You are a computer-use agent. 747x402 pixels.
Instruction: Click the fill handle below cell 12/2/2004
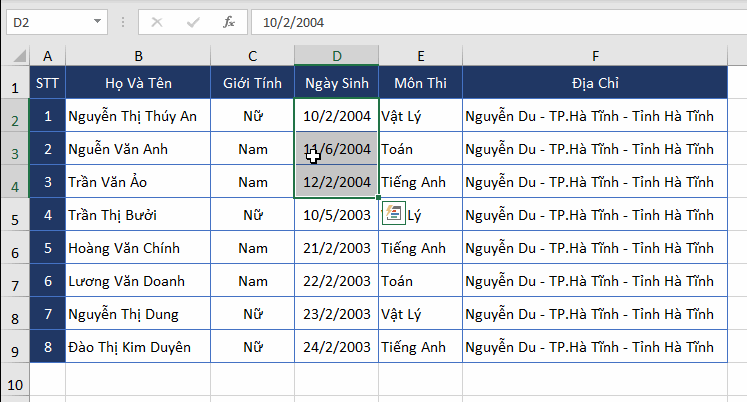[x=378, y=198]
